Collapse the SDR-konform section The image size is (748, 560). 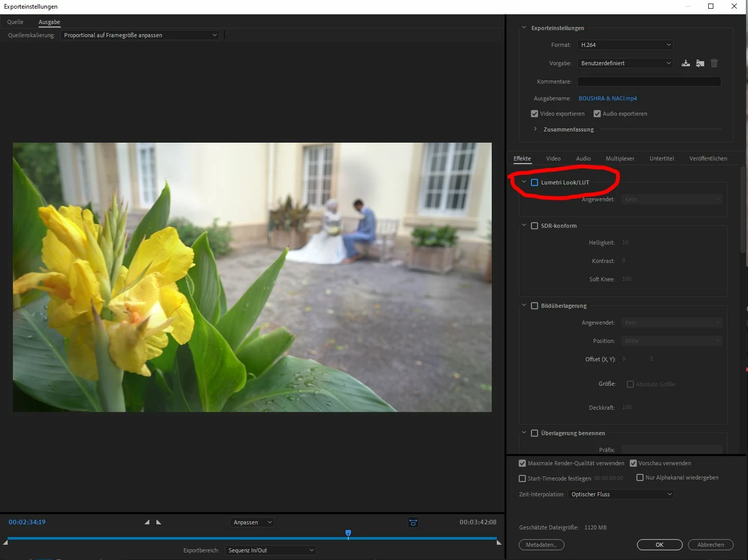point(524,225)
